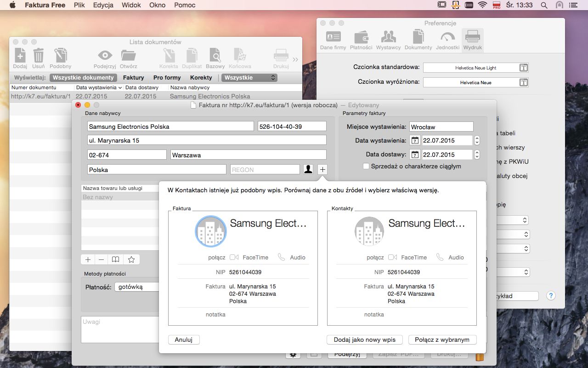Click the contacts person icon beside REGON
The image size is (588, 368).
[x=308, y=169]
